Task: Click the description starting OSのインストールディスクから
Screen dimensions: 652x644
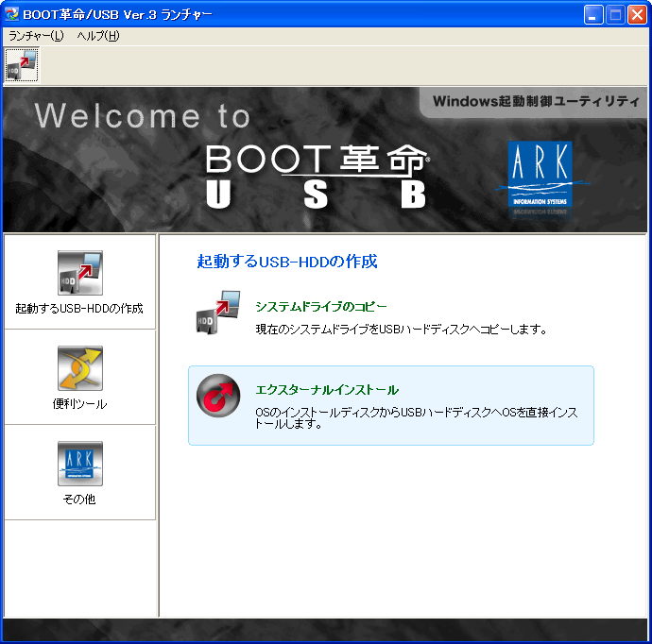Action: pos(416,418)
